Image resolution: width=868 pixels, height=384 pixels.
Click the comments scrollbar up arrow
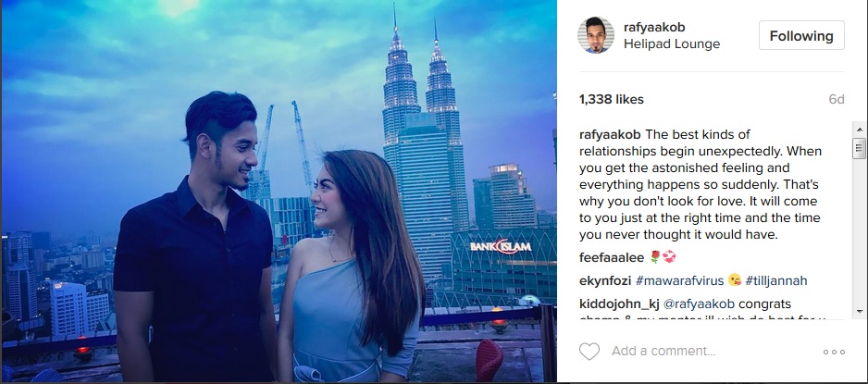point(859,130)
